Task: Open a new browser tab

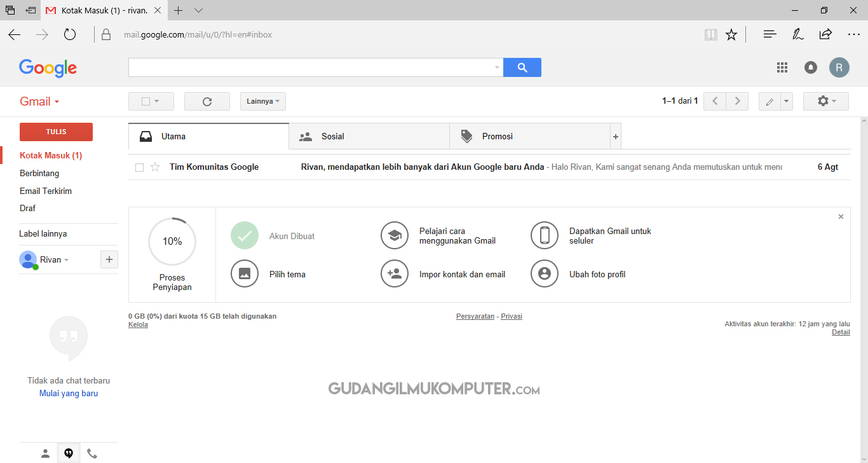Action: pos(179,10)
